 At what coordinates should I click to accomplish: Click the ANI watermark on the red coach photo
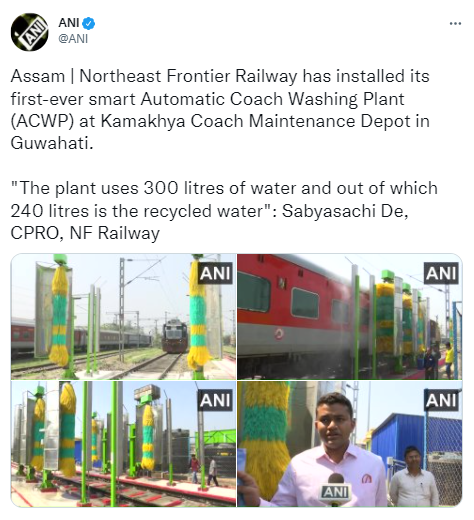441,273
